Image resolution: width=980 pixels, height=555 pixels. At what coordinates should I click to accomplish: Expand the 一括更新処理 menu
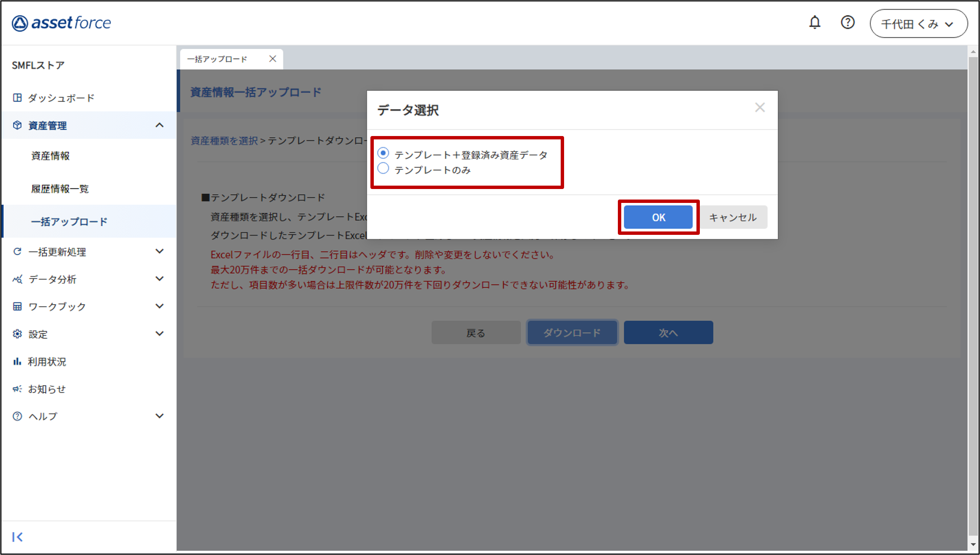(159, 251)
